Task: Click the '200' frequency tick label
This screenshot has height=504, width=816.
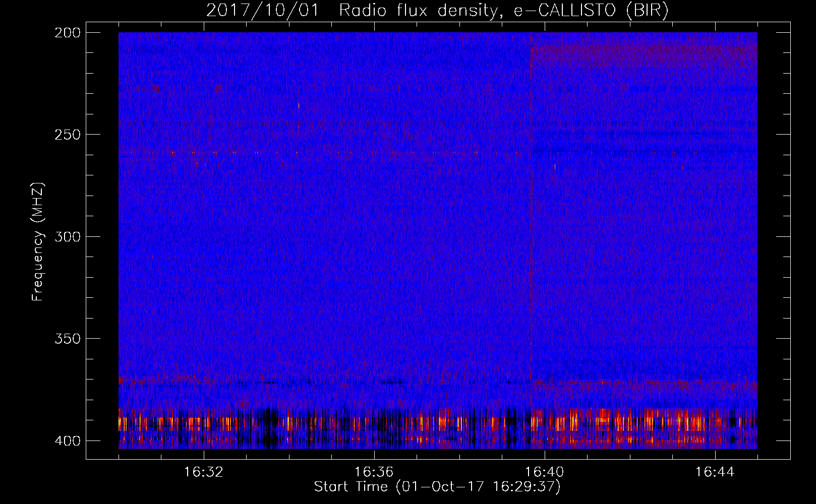Action: tap(67, 33)
